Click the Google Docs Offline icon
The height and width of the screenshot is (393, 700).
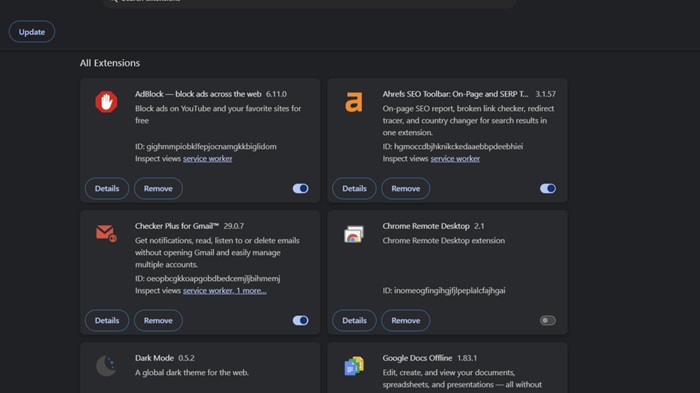click(354, 366)
